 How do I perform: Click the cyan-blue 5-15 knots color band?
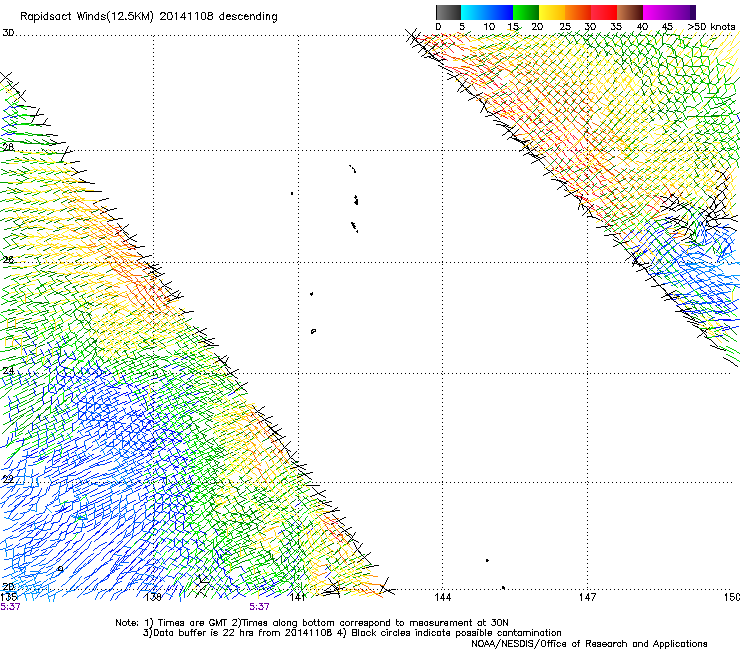[487, 12]
